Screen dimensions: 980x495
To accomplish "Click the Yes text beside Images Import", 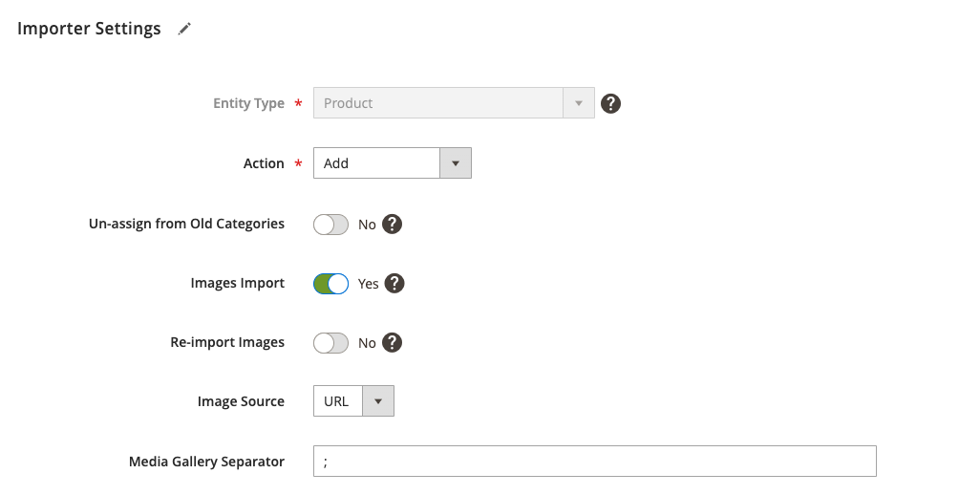I will click(x=368, y=284).
